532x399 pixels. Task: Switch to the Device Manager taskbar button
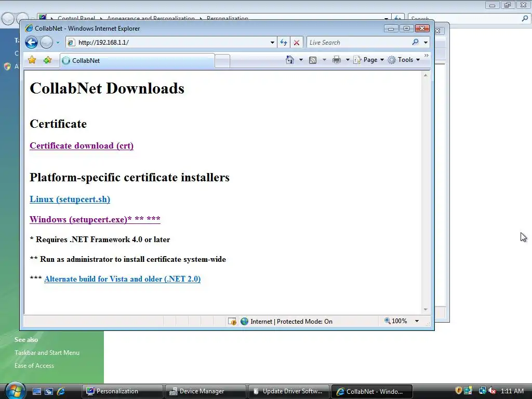point(206,391)
